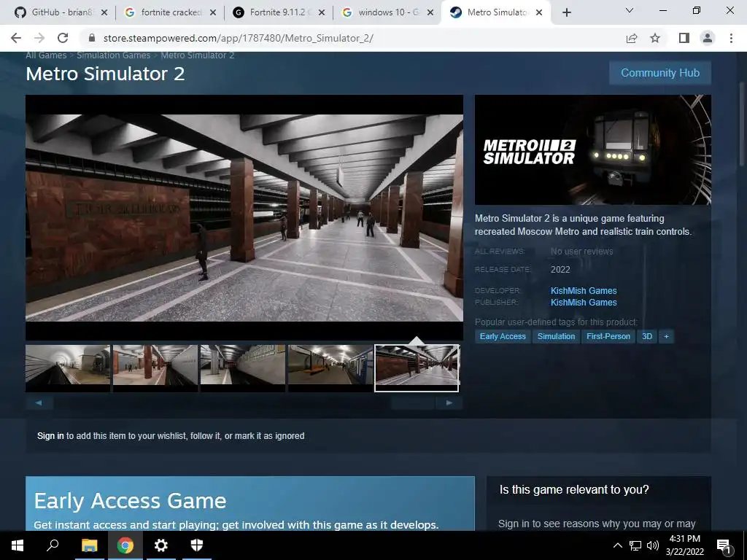Open the KishMish Games publisher link
This screenshot has height=560, width=747.
584,303
